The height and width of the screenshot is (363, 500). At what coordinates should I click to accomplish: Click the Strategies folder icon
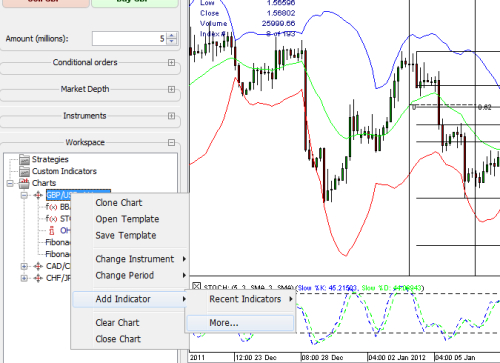click(x=24, y=159)
